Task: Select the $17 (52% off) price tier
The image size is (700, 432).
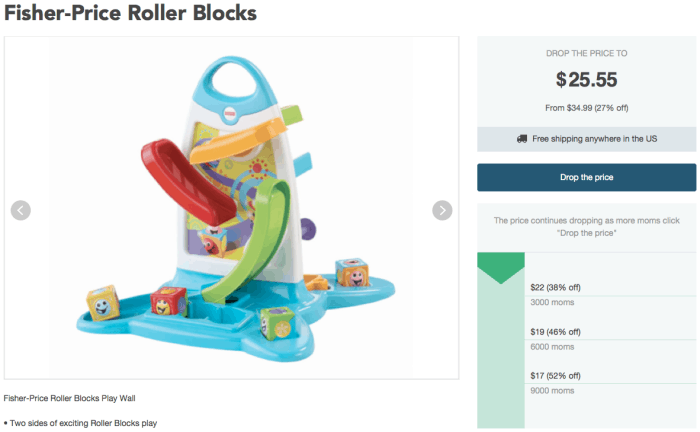Action: (555, 375)
